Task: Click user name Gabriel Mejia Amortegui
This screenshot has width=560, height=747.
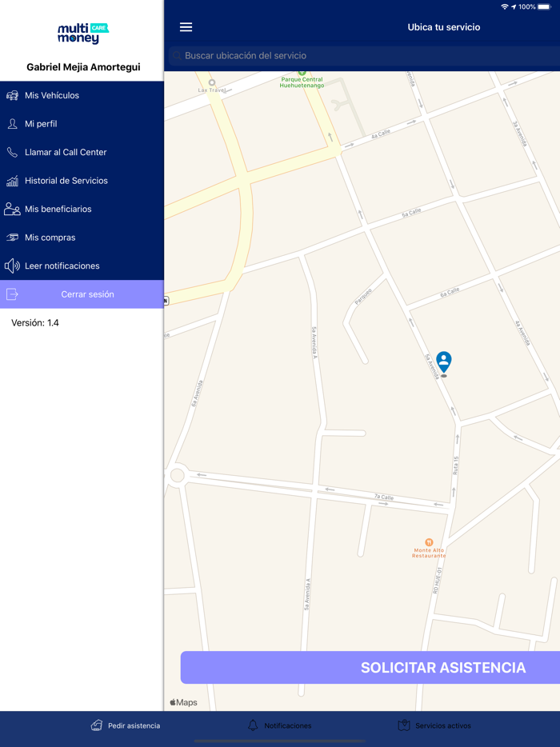Action: pos(83,67)
